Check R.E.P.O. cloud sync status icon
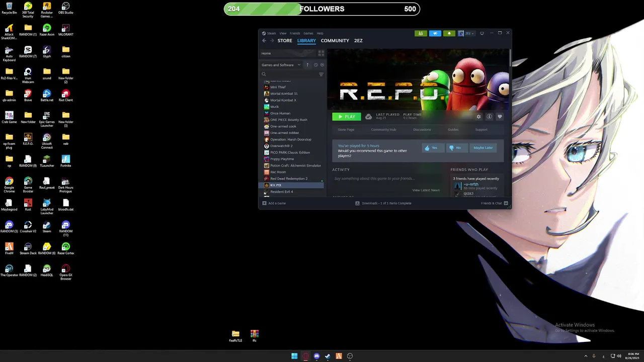Viewport: 644px width, 362px height. tap(368, 117)
